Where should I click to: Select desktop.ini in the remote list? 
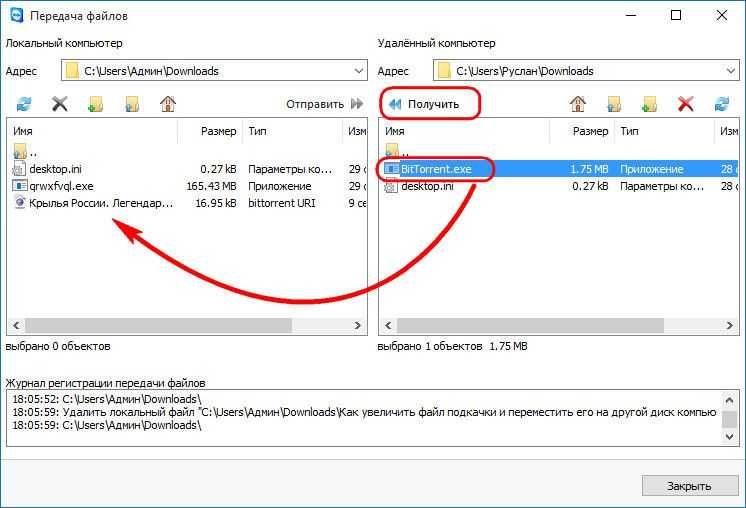tap(419, 186)
